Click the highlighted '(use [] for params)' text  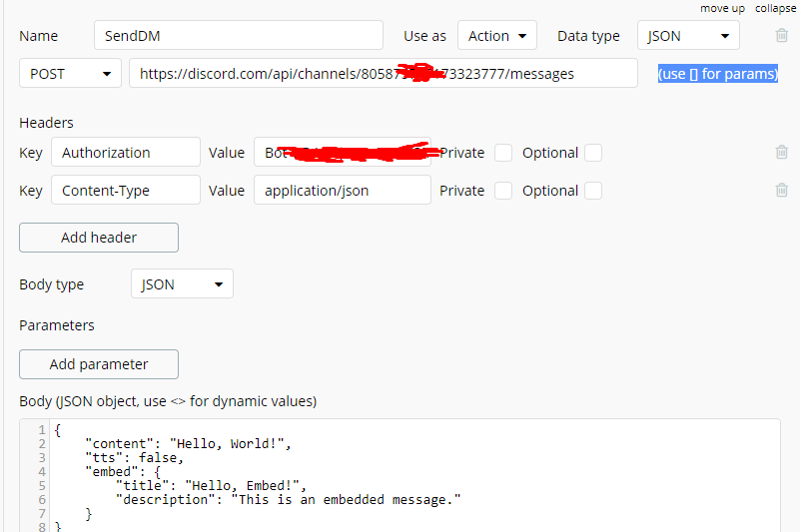click(718, 74)
